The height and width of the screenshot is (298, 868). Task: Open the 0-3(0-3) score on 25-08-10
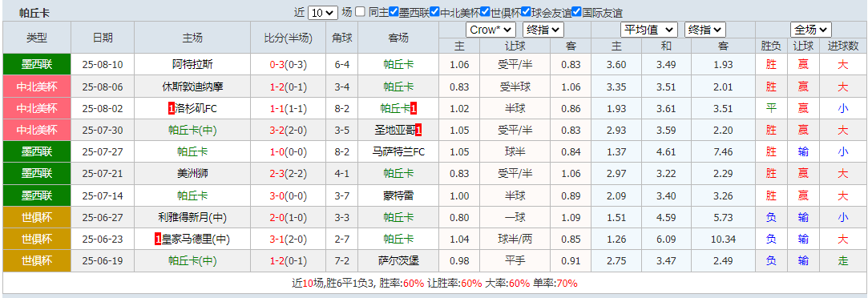[288, 65]
